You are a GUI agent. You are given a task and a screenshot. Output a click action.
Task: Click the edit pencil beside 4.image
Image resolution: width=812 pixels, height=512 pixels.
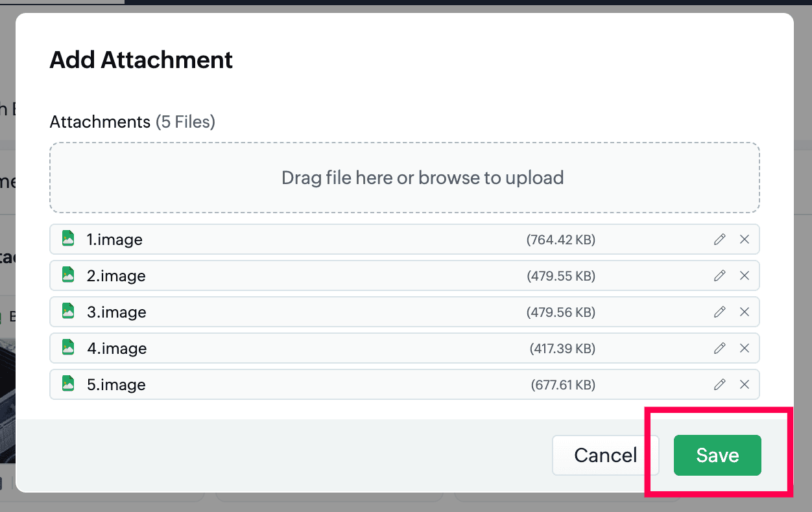[719, 349]
